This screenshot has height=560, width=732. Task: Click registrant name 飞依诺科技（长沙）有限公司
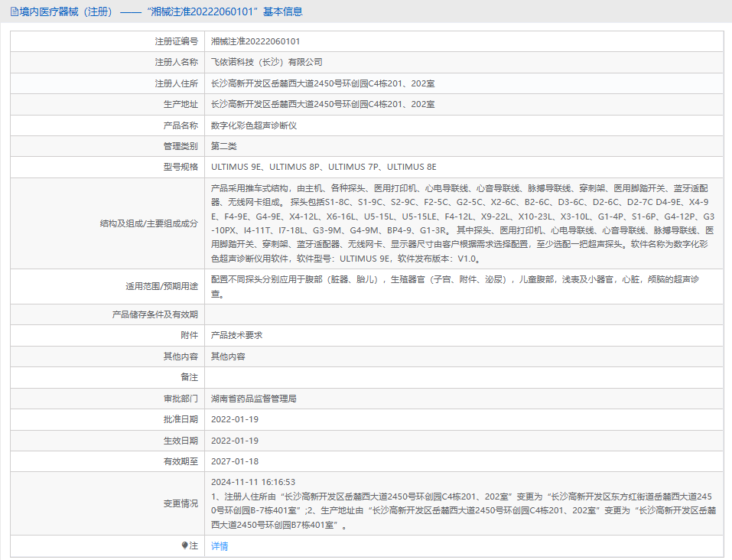267,62
